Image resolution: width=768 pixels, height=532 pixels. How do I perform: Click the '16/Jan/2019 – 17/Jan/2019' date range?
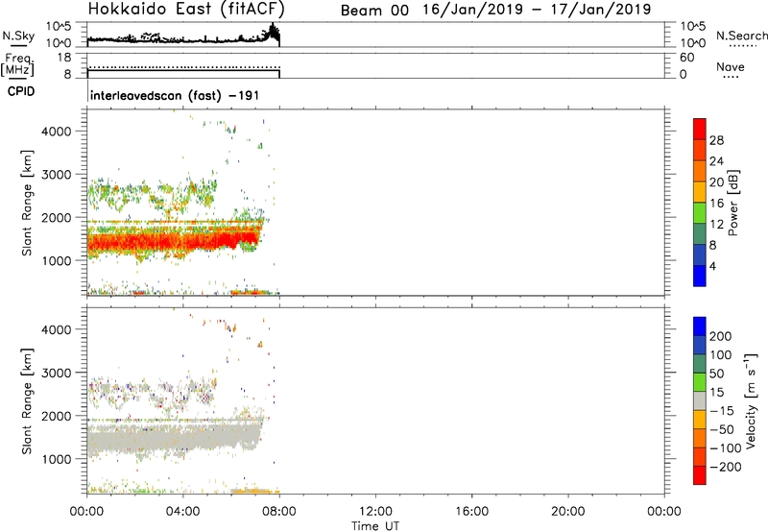537,10
